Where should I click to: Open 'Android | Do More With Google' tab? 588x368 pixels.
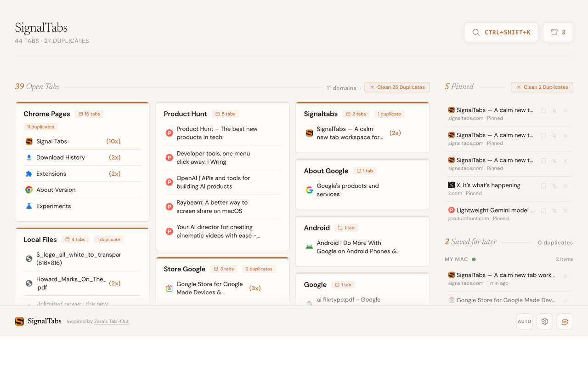coord(362,247)
